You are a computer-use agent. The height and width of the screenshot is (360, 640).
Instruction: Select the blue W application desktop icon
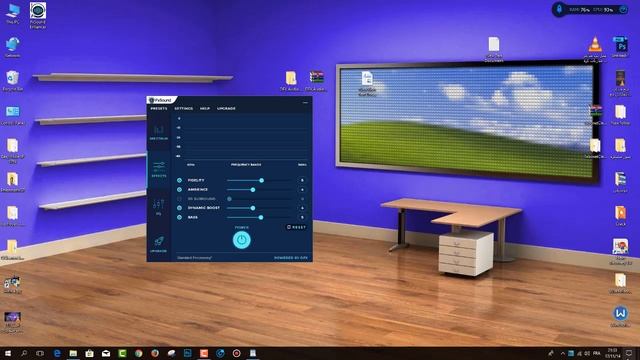coord(620,317)
